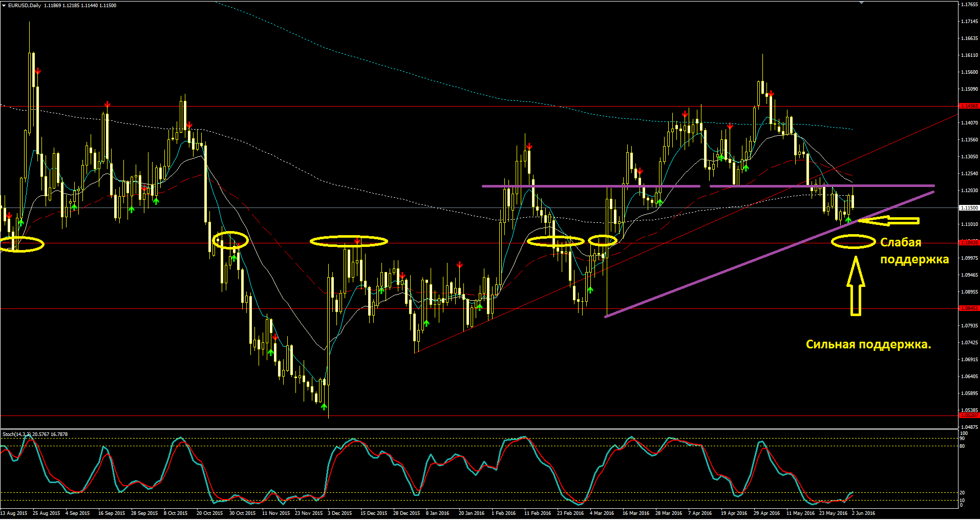Select the 'Слабая поддержка' text label
This screenshot has height=520, width=980.
(914, 251)
